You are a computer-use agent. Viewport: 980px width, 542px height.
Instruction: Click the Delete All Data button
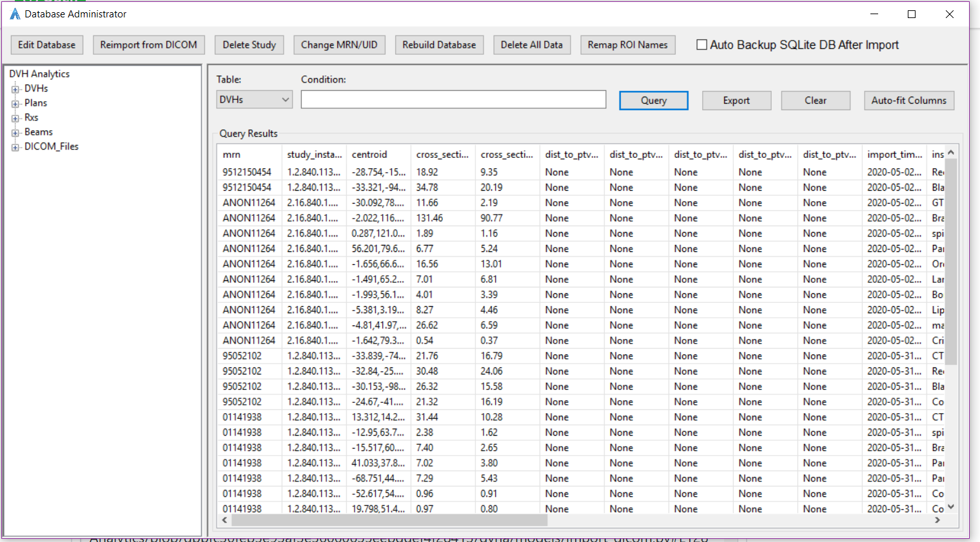[532, 44]
